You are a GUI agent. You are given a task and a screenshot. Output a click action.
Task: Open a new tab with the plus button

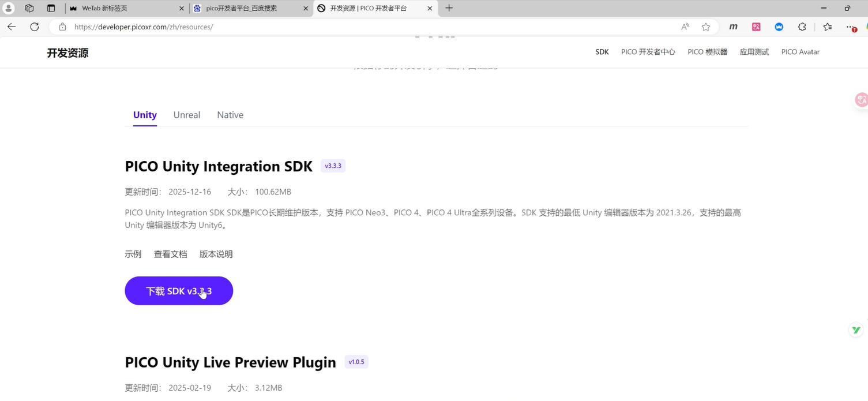click(449, 8)
